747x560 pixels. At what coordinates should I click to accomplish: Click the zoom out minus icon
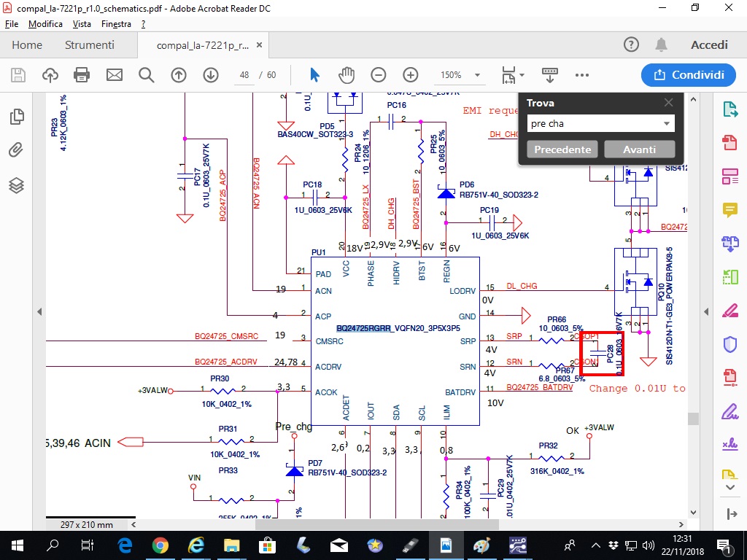click(x=378, y=75)
